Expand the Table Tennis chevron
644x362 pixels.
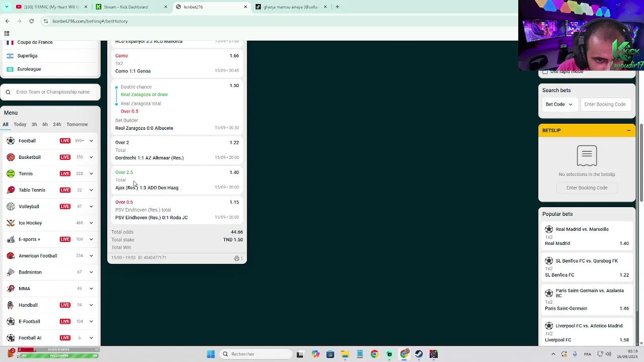91,190
